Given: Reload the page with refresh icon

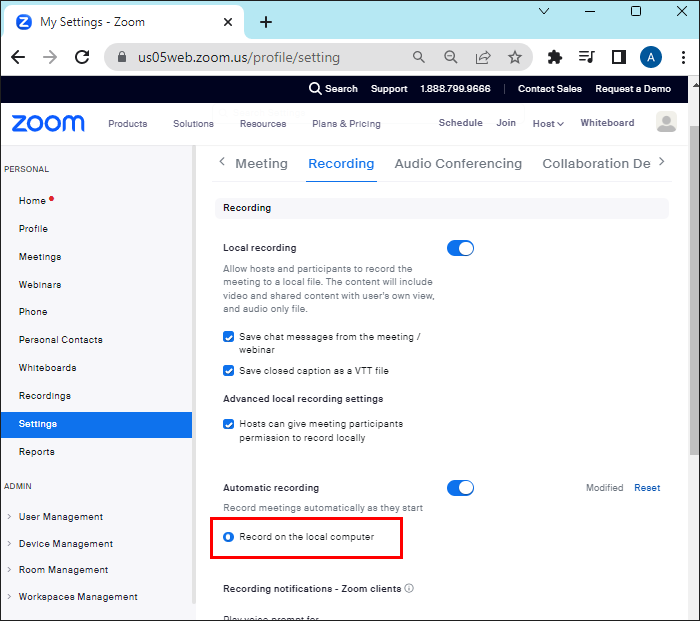Looking at the screenshot, I should [x=82, y=57].
